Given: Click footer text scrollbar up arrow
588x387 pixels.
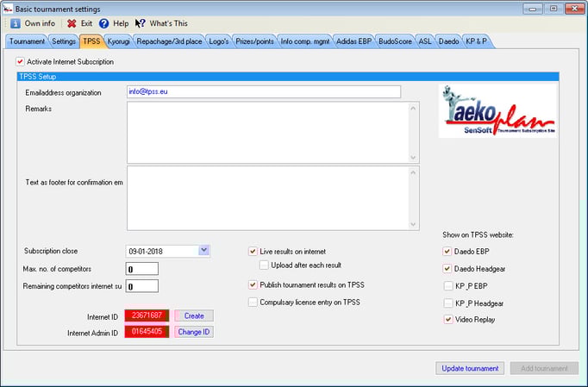Looking at the screenshot, I should pos(413,172).
